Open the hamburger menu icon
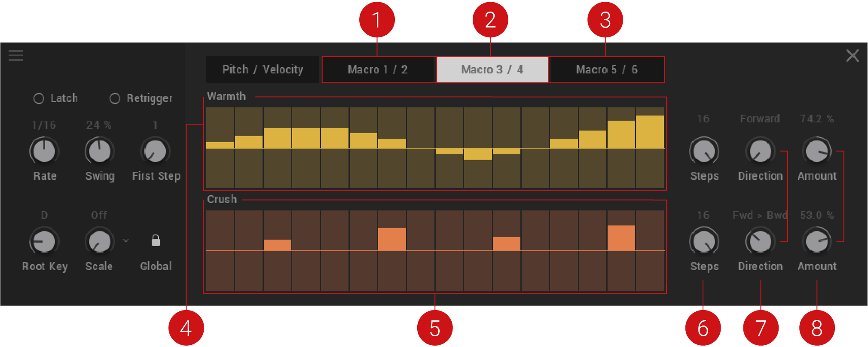 (15, 55)
